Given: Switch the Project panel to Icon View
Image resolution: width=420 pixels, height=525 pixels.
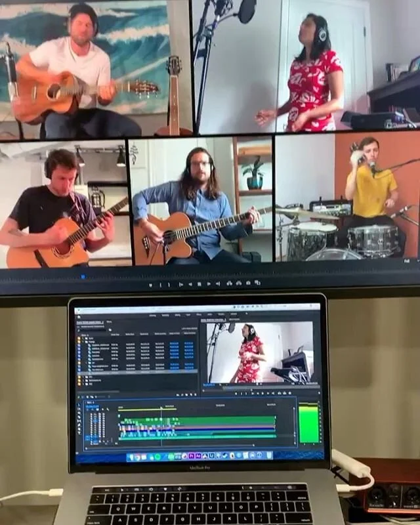Looking at the screenshot, I should 87,397.
